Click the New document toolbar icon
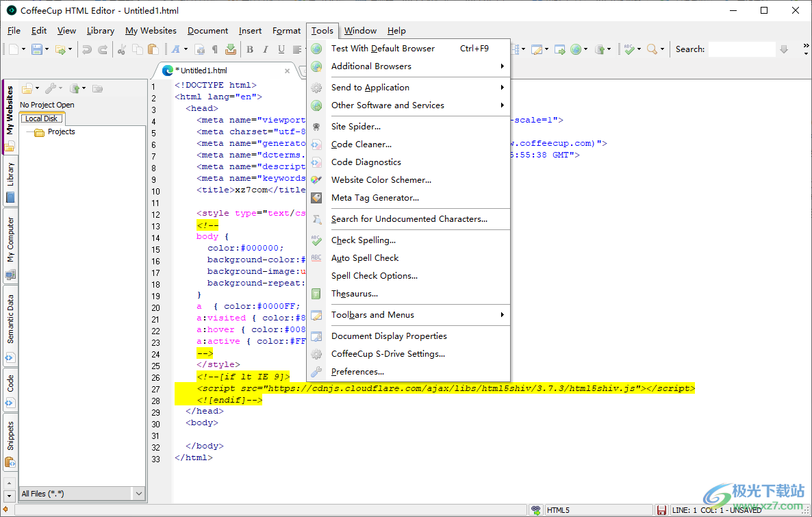 pyautogui.click(x=14, y=49)
